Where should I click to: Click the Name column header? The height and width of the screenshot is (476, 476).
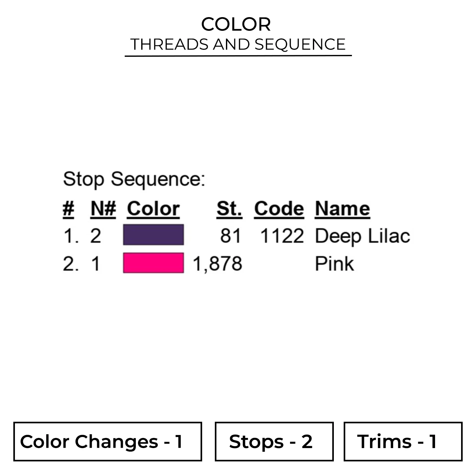[x=342, y=209]
